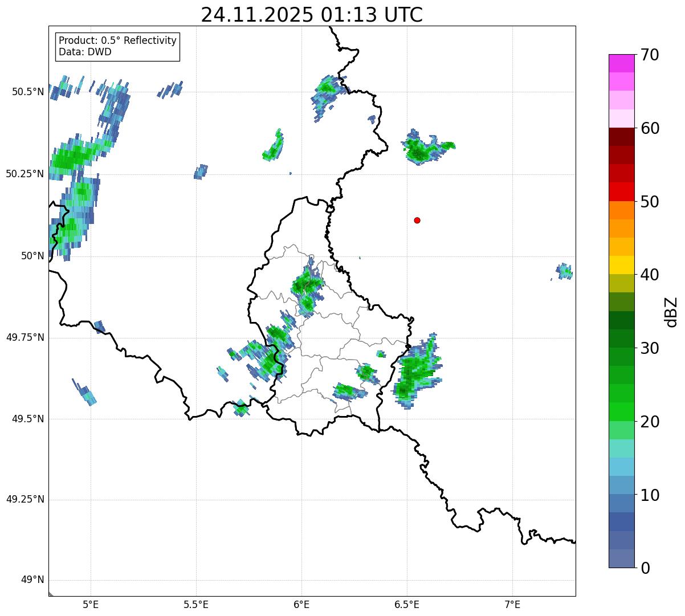The image size is (685, 616).
Task: Click the blue 10 dBZ colorbar segment
Action: [621, 503]
